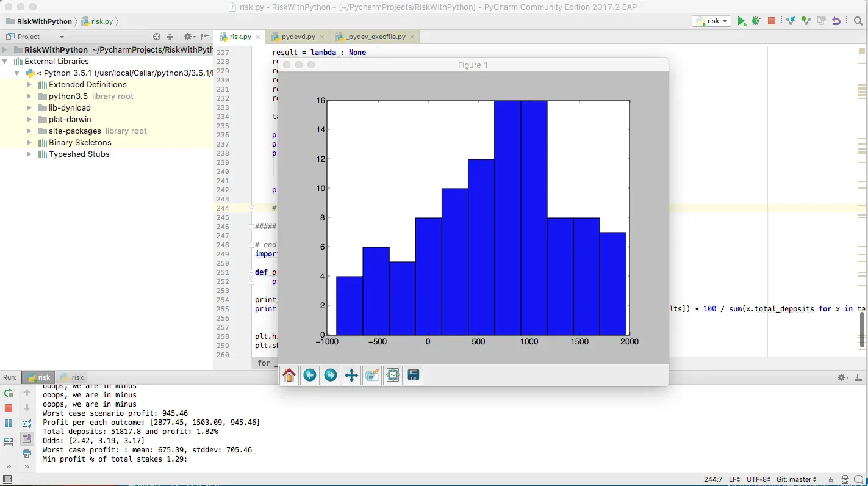Image resolution: width=868 pixels, height=486 pixels.
Task: Collapse the External Libraries tree node
Action: click(x=5, y=62)
